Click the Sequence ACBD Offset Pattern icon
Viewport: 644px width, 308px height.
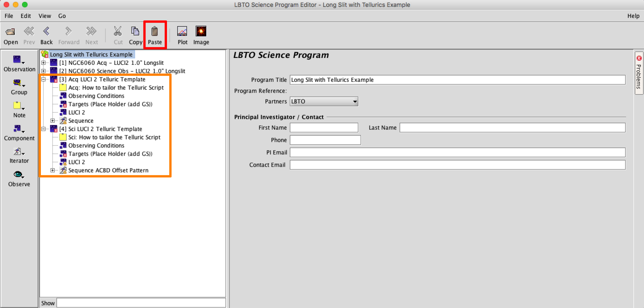pyautogui.click(x=63, y=170)
